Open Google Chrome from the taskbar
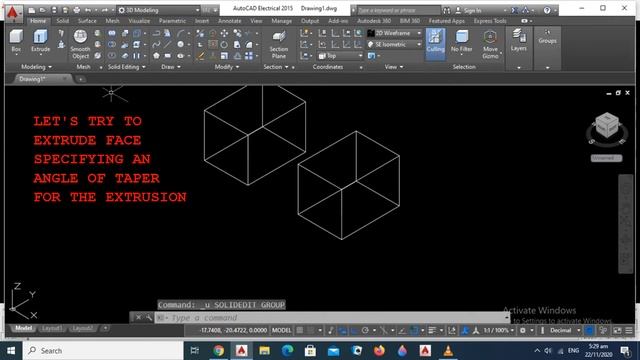The height and width of the screenshot is (360, 640). click(x=218, y=351)
